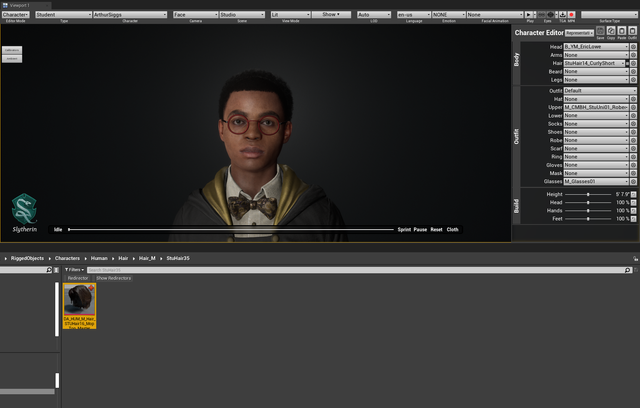Open the Character dropdown showing ArthurSiggs
The height and width of the screenshot is (408, 640).
130,15
